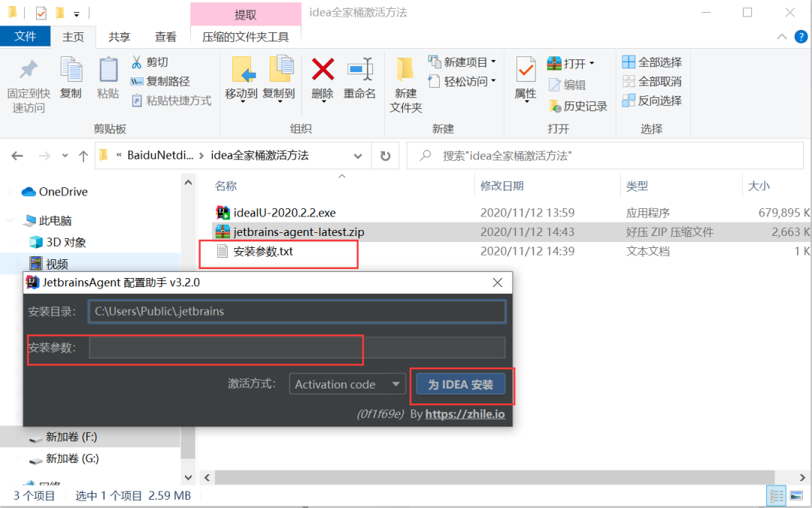This screenshot has width=812, height=508.
Task: Go up one folder level arrow
Action: pyautogui.click(x=83, y=156)
